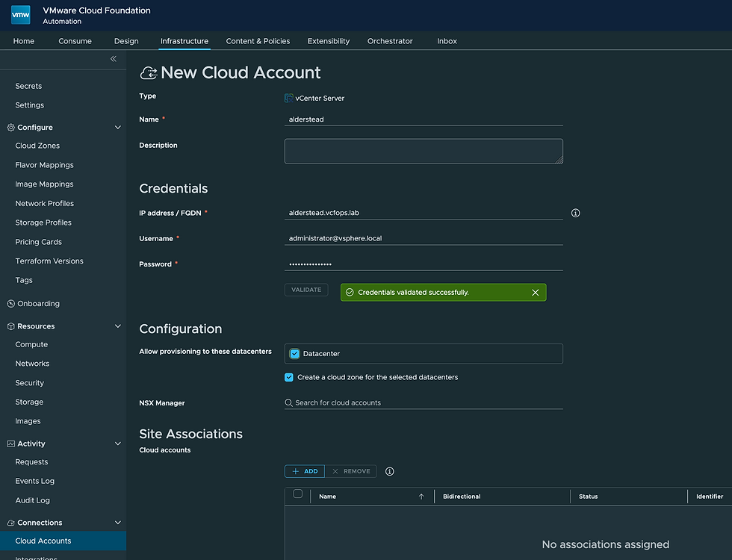This screenshot has height=560, width=732.
Task: Click the Name column sort arrow
Action: 421,497
